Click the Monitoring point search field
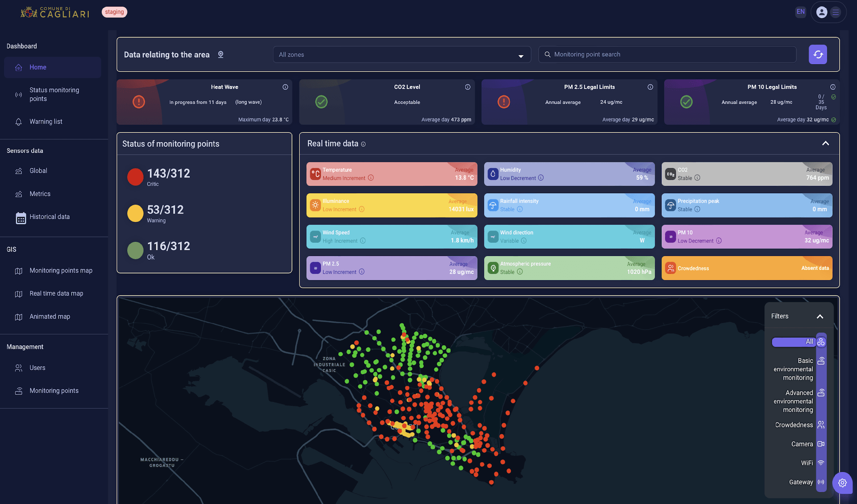This screenshot has width=857, height=504. 667,54
